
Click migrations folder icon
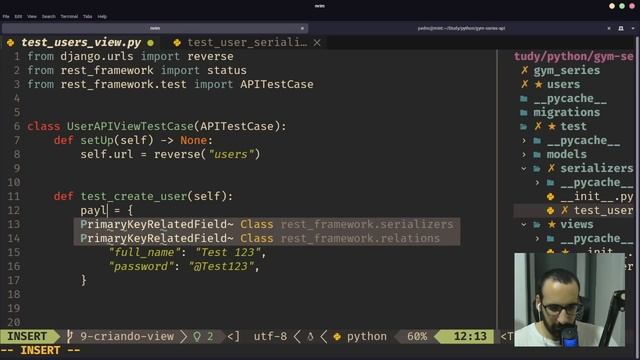524,112
